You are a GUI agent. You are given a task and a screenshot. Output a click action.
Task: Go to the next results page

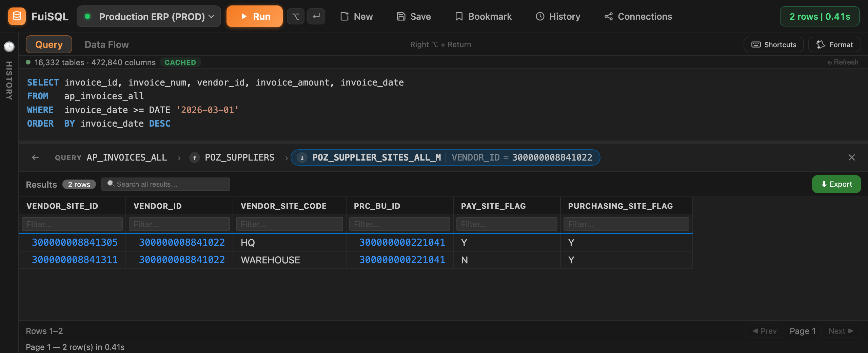[841, 331]
